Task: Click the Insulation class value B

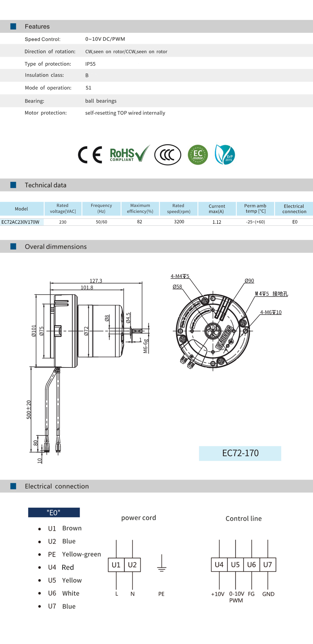Action: tap(87, 75)
